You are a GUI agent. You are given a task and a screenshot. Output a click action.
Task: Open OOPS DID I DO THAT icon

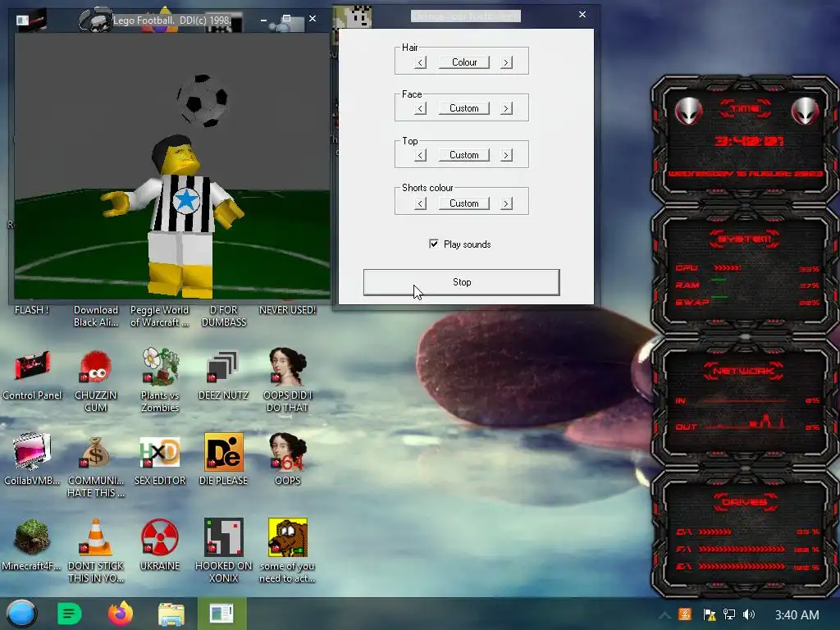[x=288, y=381]
